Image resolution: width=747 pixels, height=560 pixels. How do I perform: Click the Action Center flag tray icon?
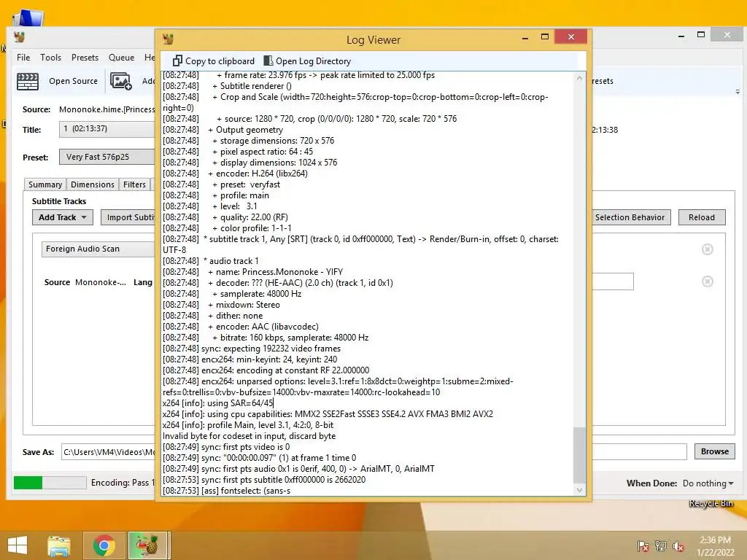(x=643, y=545)
